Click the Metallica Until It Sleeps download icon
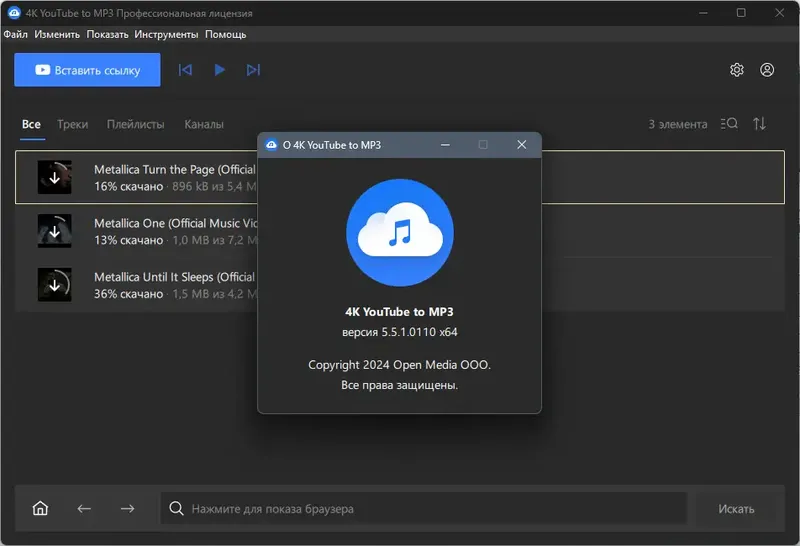 click(x=54, y=284)
